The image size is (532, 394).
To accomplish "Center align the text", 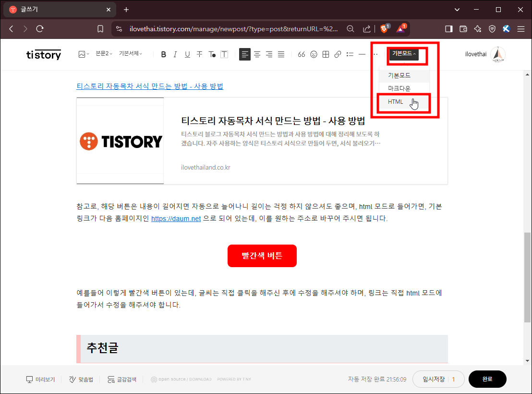I will coord(257,54).
